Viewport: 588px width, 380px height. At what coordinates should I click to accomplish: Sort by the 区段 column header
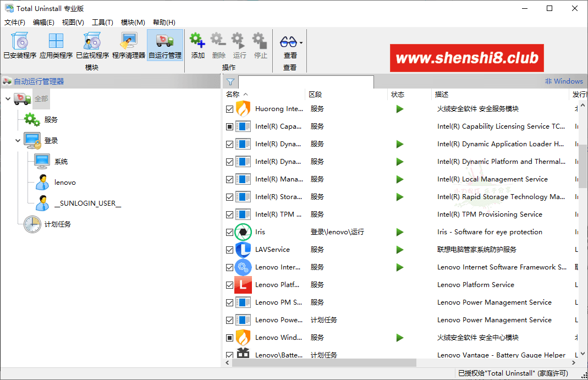[347, 95]
